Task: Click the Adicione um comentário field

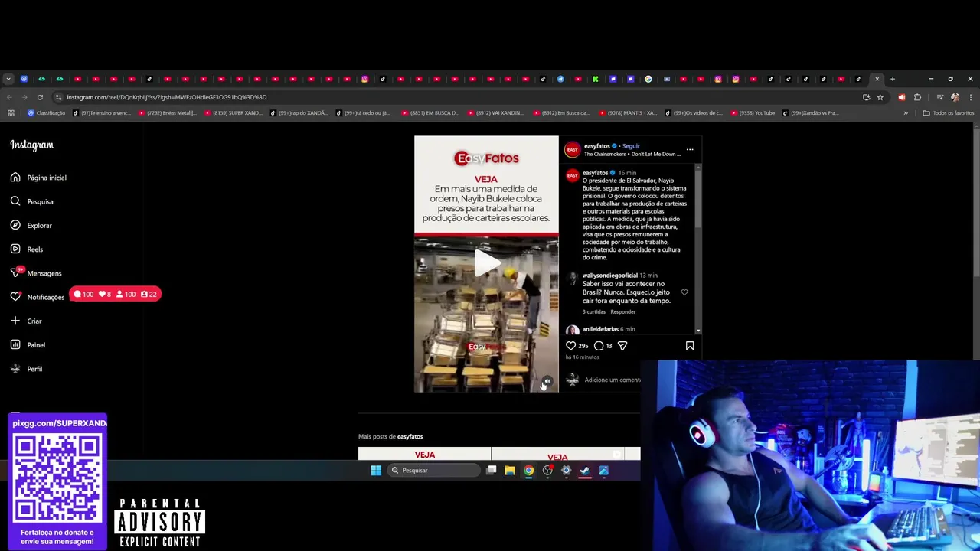Action: [612, 380]
